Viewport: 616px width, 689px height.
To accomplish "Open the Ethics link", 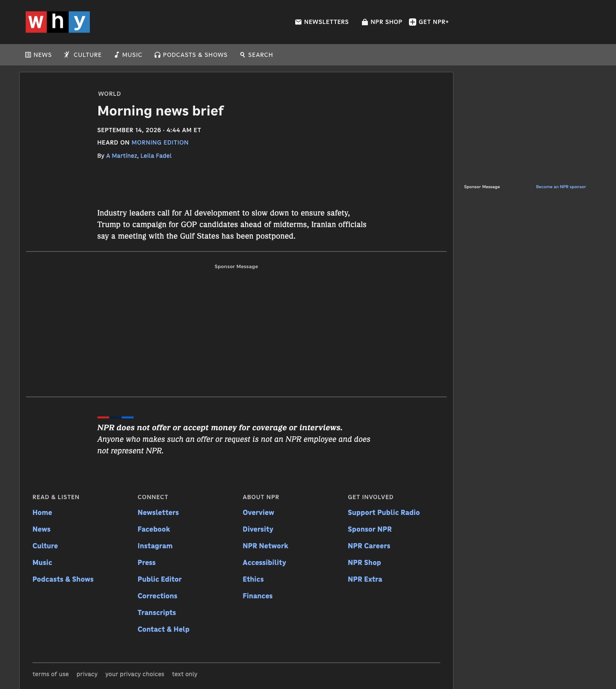I will 253,579.
